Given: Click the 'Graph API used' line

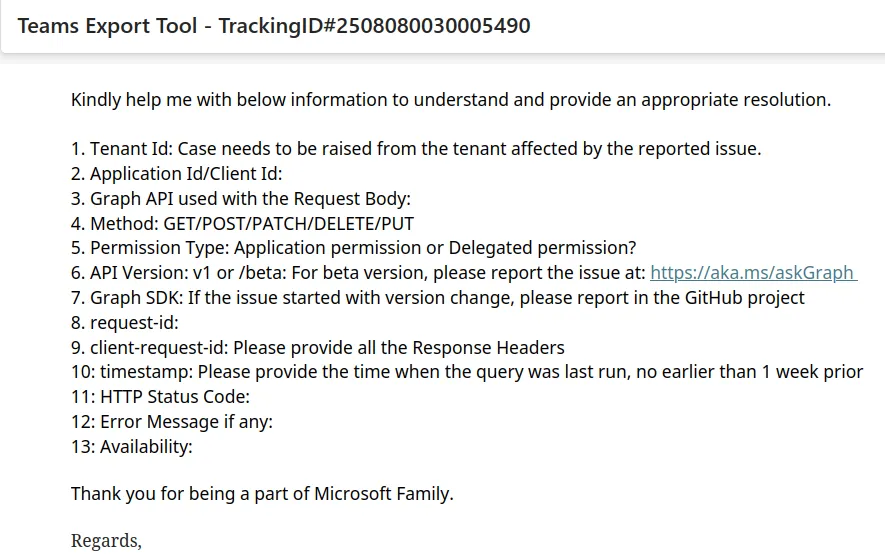Looking at the screenshot, I should point(240,199).
